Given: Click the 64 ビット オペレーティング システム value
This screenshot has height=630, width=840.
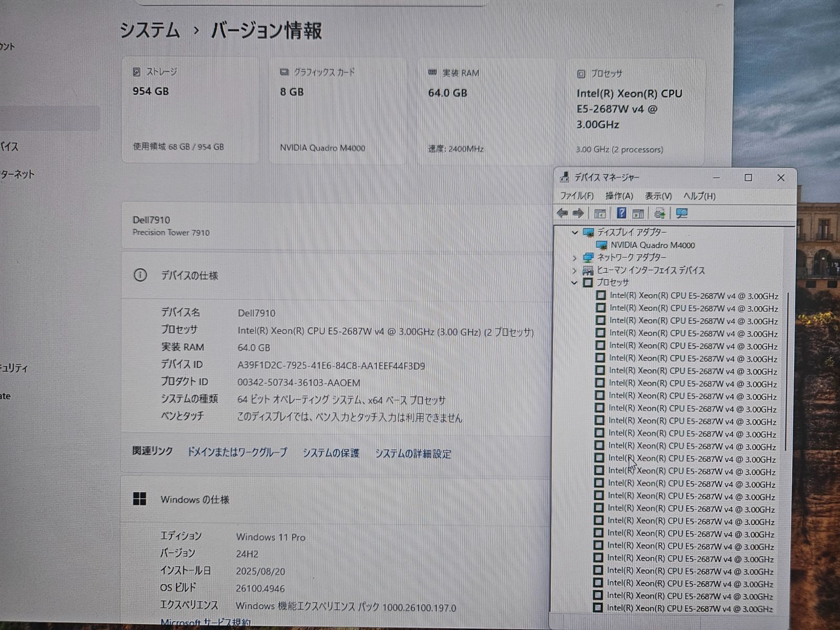Looking at the screenshot, I should pyautogui.click(x=341, y=400).
